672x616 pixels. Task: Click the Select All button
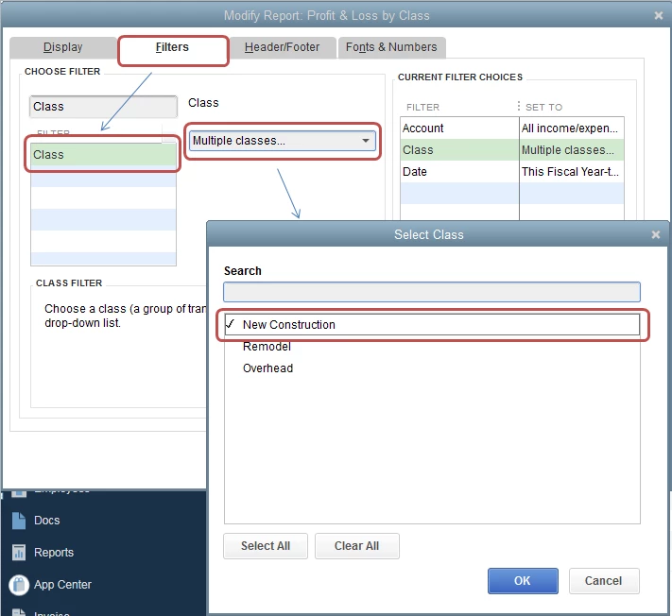tap(266, 546)
